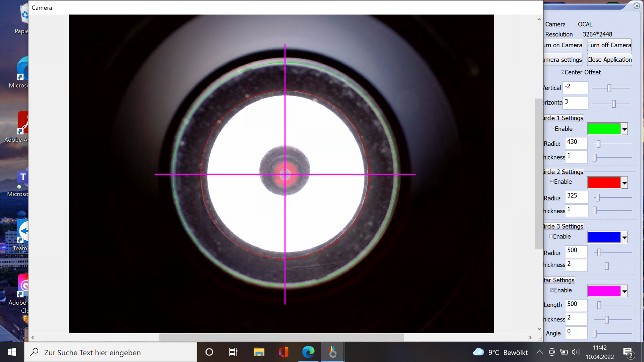
Task: Click the Horizontal offset input field
Action: 575,103
